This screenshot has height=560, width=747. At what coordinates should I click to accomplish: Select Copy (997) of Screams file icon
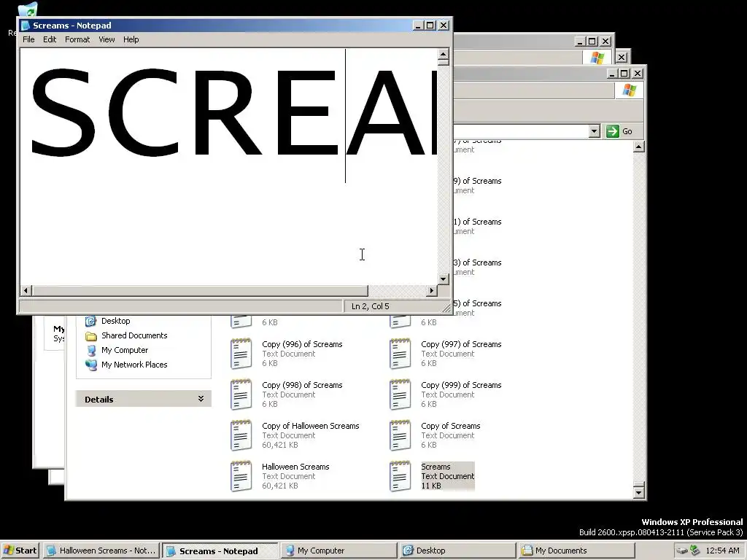(x=400, y=354)
